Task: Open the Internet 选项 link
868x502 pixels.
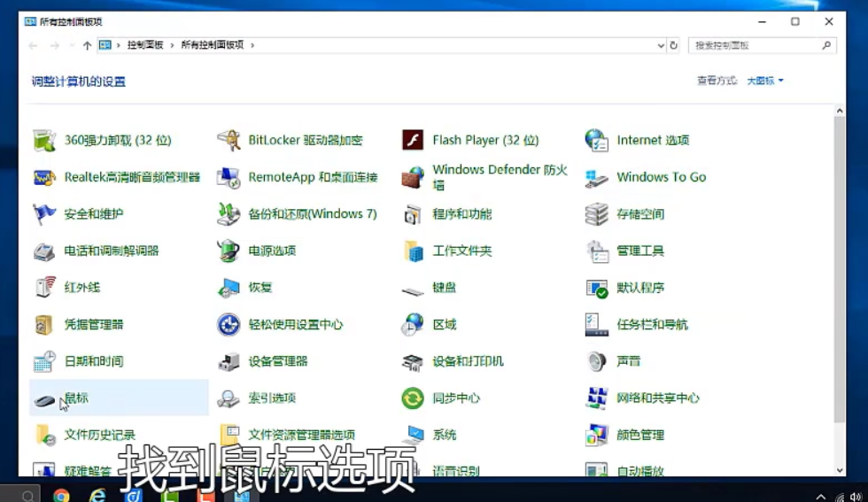Action: tap(653, 140)
